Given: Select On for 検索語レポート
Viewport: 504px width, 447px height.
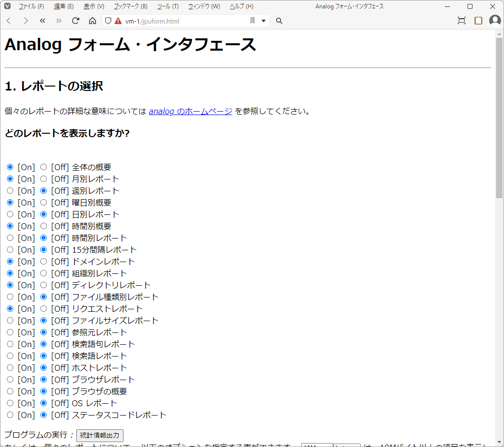Looking at the screenshot, I should point(10,356).
